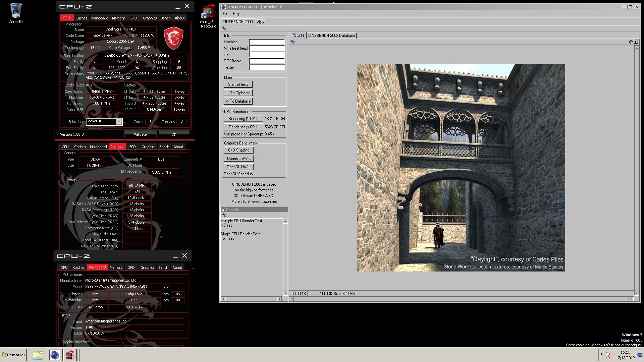644x362 pixels.
Task: Click into the MHz (real freq.) field
Action: coord(267,48)
